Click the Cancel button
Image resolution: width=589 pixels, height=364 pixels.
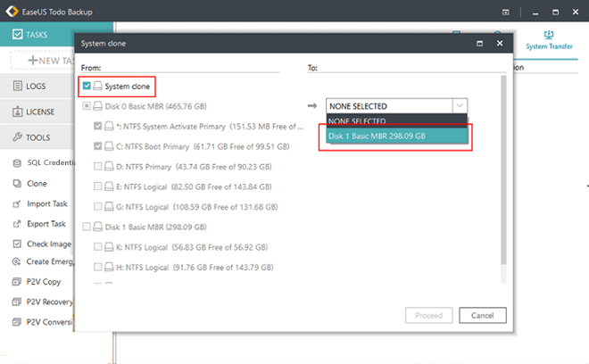click(482, 315)
